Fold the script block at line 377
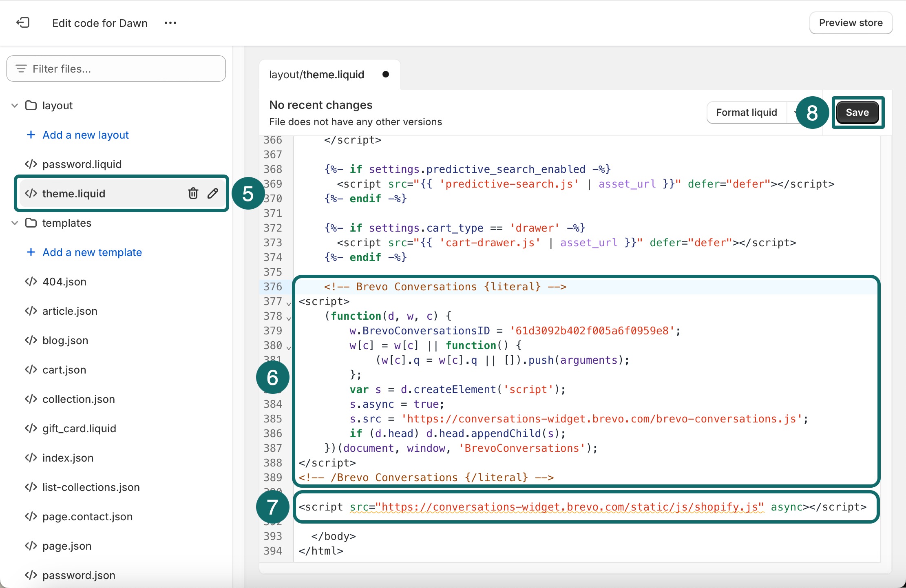The width and height of the screenshot is (906, 588). [x=289, y=304]
